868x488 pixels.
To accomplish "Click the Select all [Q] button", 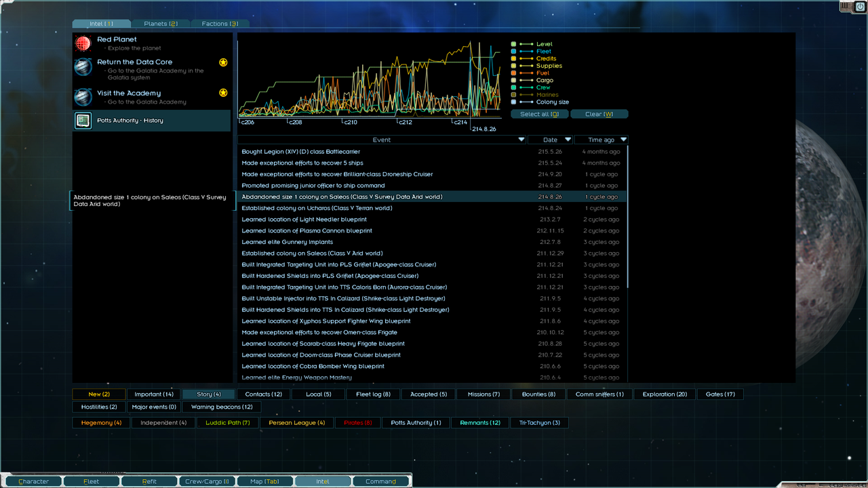I will tap(539, 114).
